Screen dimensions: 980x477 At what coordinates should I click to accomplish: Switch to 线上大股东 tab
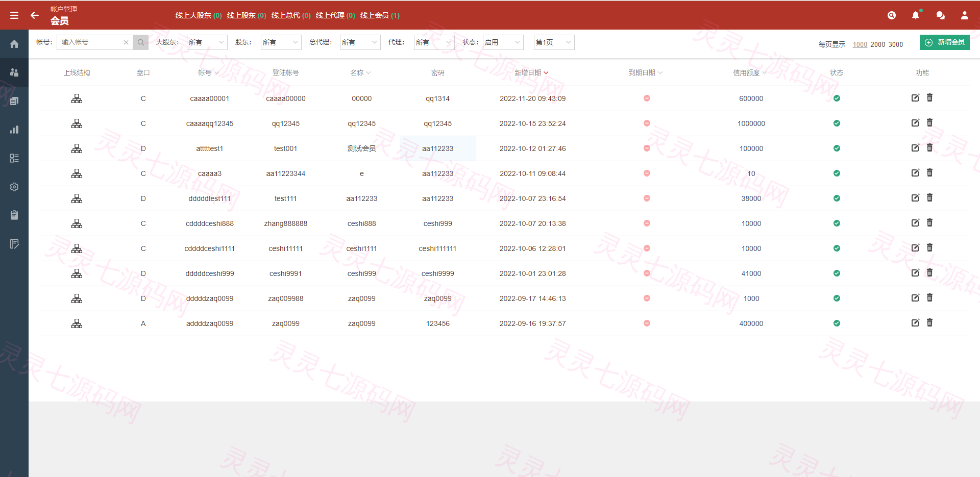(199, 15)
